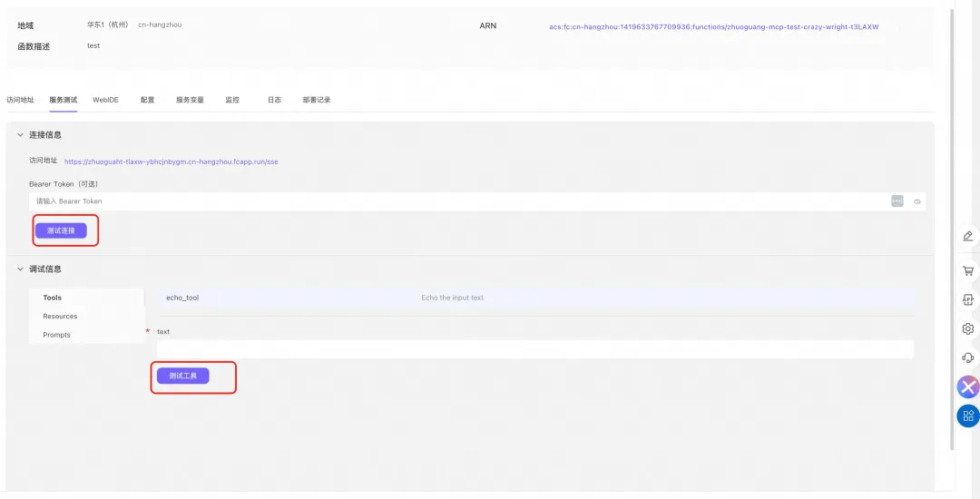Switch to the 配置 tab

point(148,100)
